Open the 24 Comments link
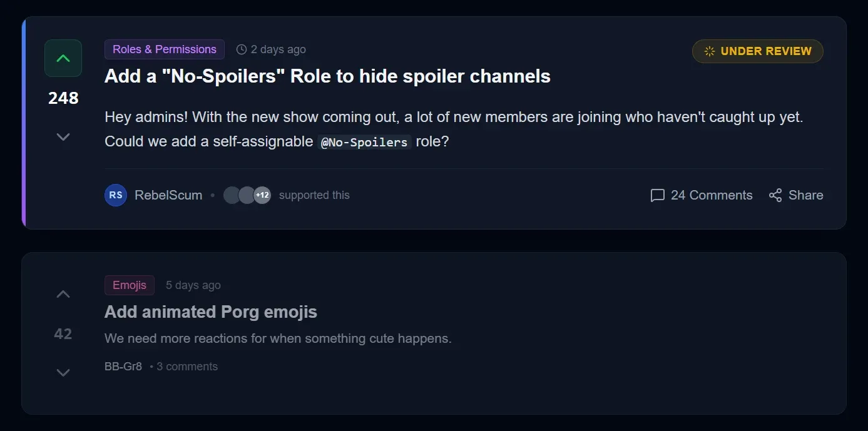This screenshot has width=868, height=431. coord(711,195)
